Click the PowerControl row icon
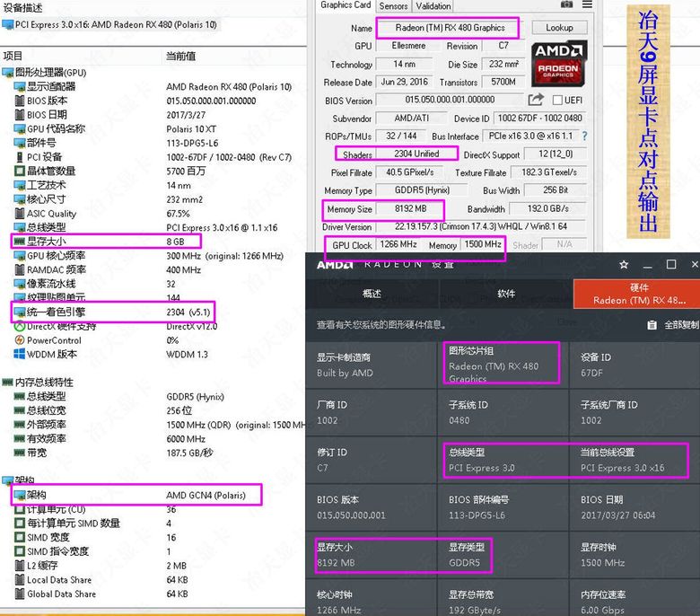This screenshot has height=616, width=700. [19, 340]
